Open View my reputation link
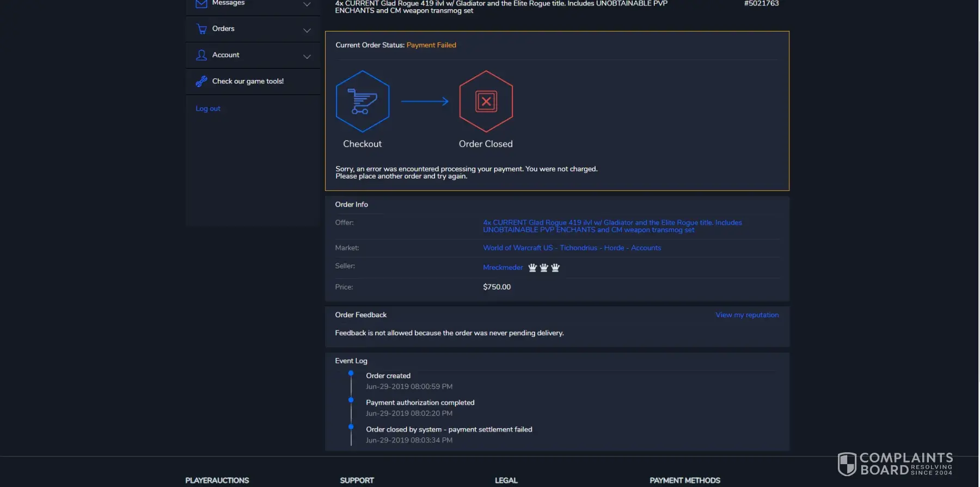The image size is (980, 487). point(747,315)
